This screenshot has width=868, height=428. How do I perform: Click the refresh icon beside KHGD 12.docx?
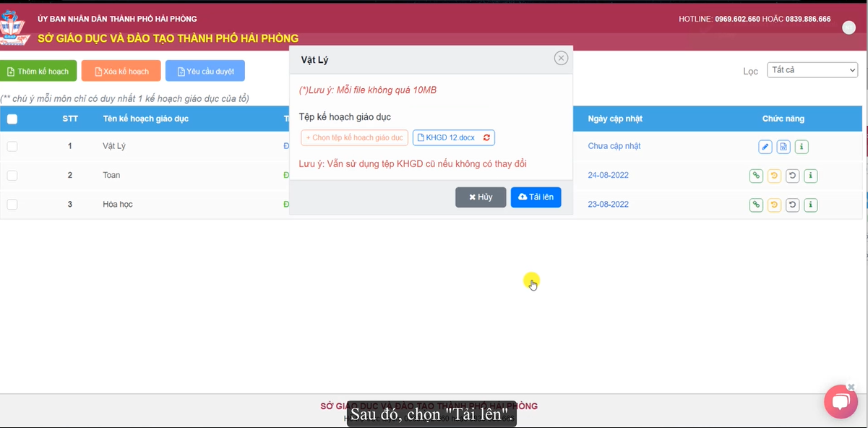click(487, 138)
